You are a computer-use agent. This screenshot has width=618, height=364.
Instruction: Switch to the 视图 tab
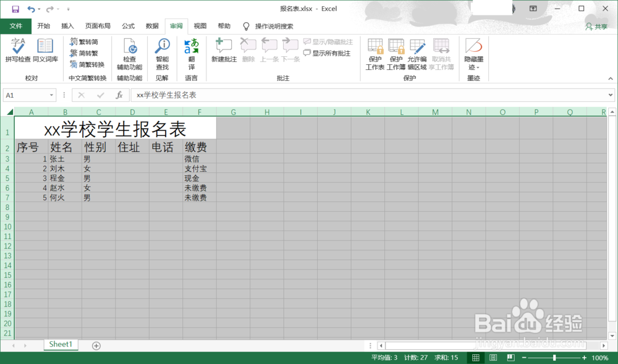(200, 26)
